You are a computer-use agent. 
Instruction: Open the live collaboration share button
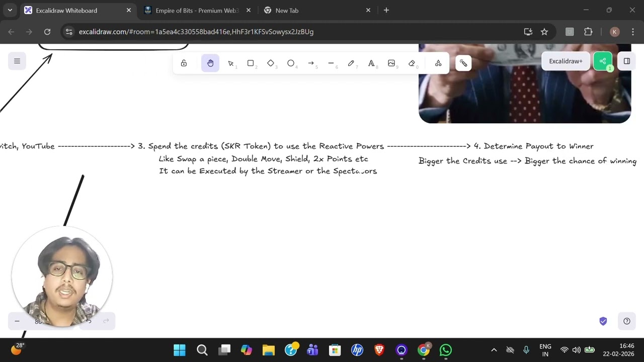click(x=603, y=61)
